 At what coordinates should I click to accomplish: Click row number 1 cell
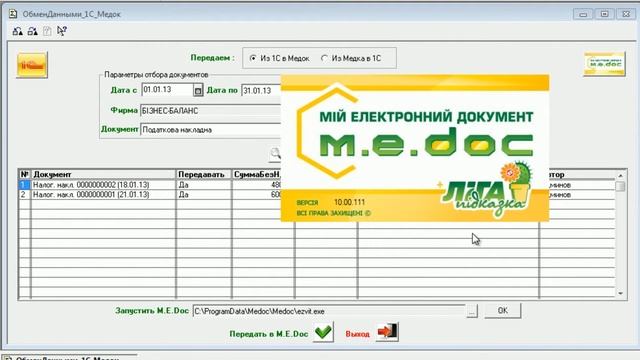point(25,185)
